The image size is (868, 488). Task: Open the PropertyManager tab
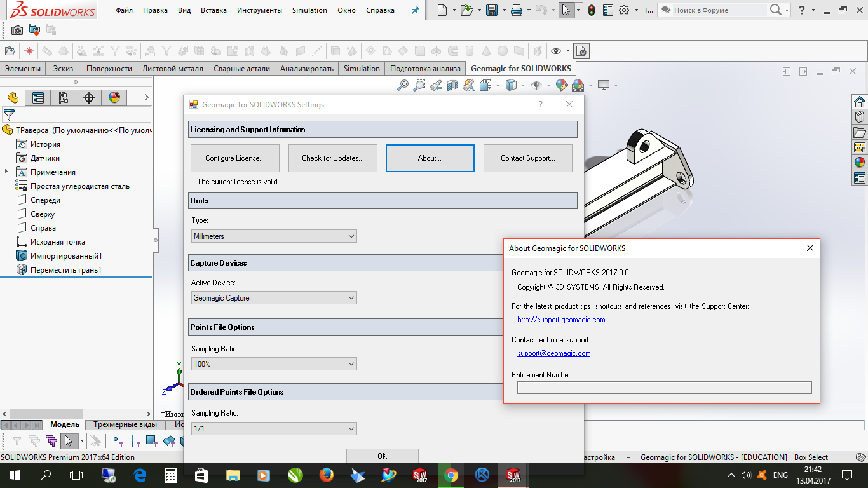(x=38, y=97)
